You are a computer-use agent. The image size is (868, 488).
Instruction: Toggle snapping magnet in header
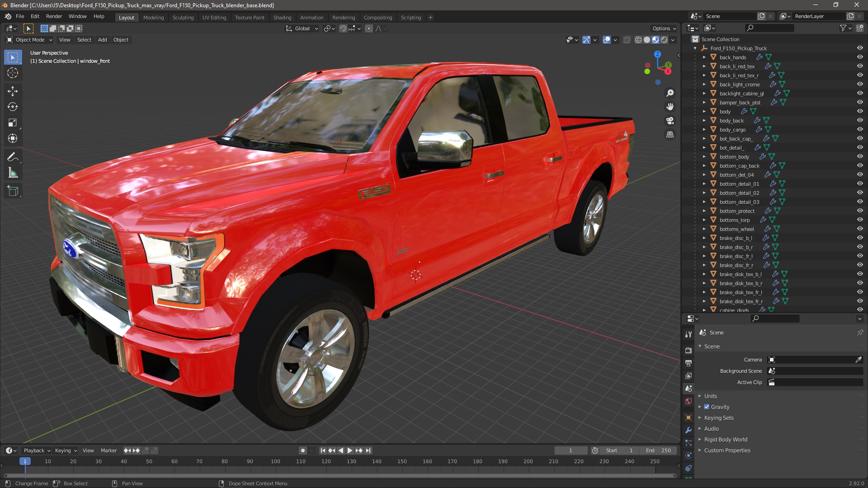pos(343,28)
